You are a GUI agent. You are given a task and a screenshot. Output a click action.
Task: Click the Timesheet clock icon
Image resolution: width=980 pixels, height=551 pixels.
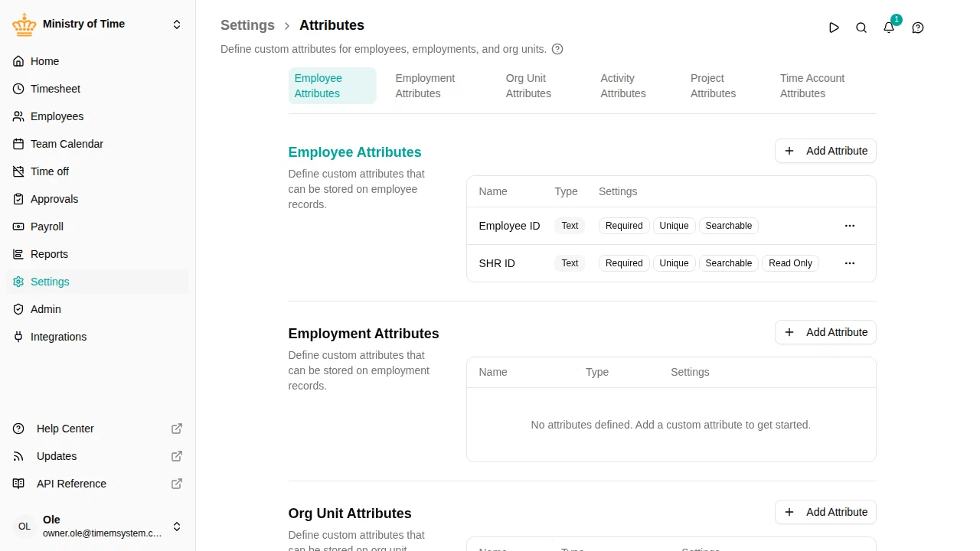[18, 89]
